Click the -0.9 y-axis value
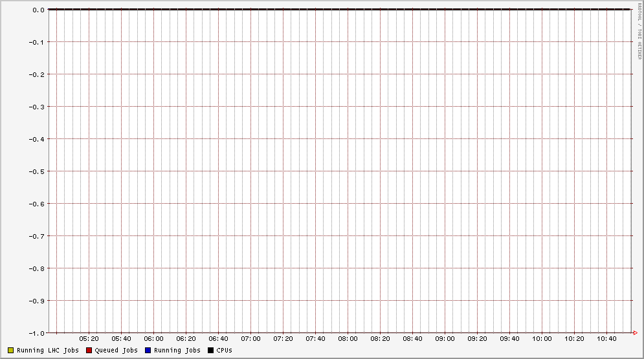The height and width of the screenshot is (359, 644). pyautogui.click(x=36, y=301)
